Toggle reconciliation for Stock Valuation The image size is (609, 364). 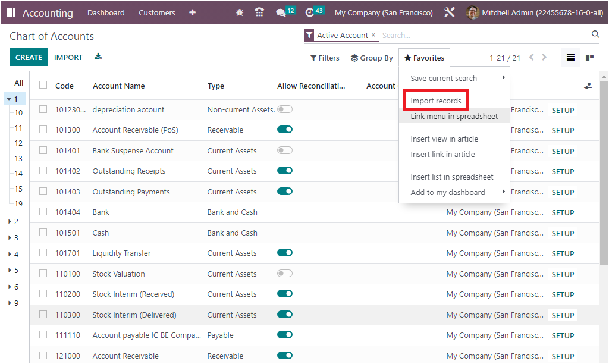(285, 274)
